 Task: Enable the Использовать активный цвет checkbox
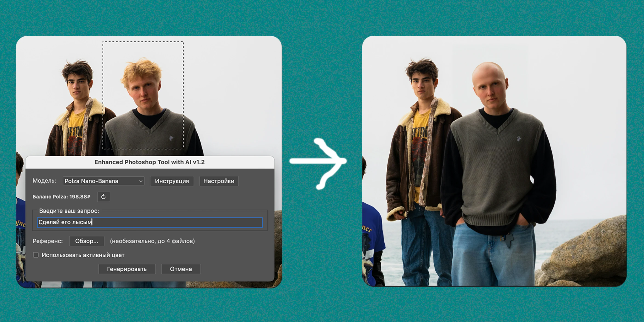36,255
